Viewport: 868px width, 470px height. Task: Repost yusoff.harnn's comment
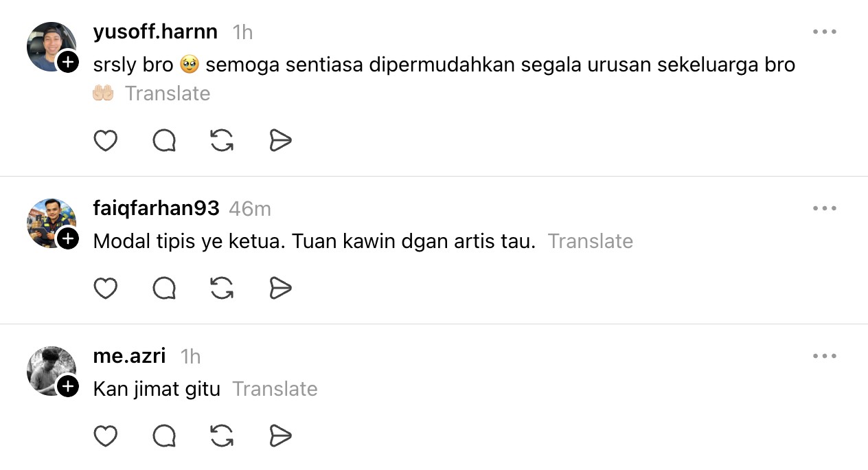pos(222,141)
